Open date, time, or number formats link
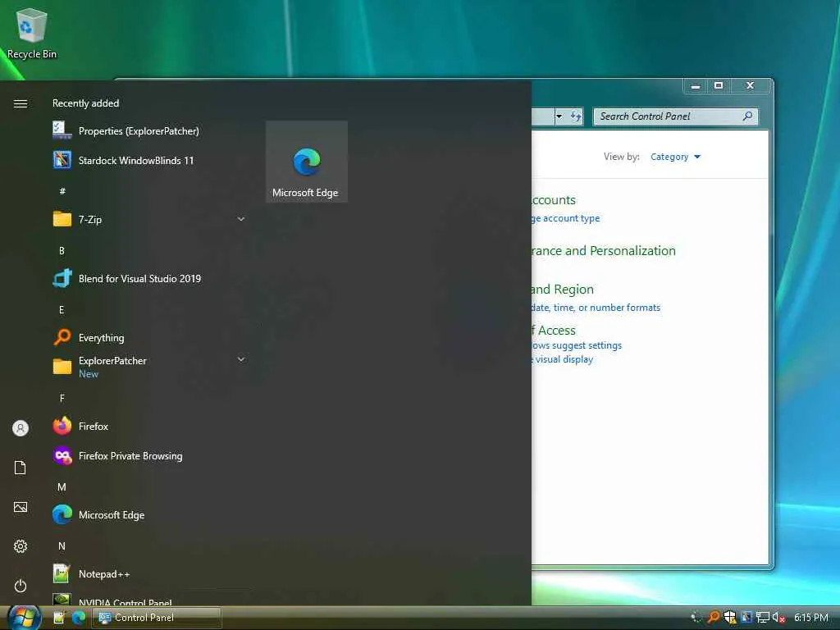The height and width of the screenshot is (630, 840). point(596,308)
